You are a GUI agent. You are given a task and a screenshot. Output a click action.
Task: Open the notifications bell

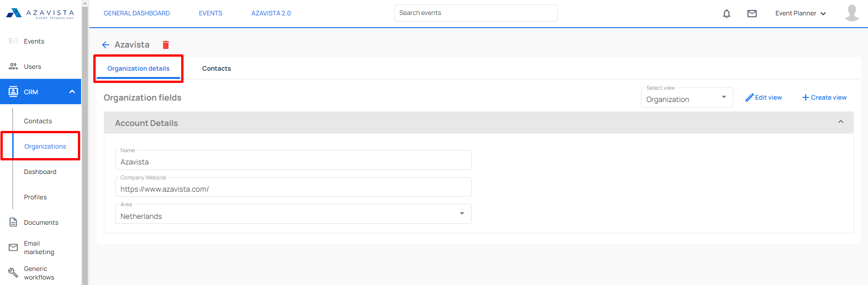pyautogui.click(x=727, y=14)
